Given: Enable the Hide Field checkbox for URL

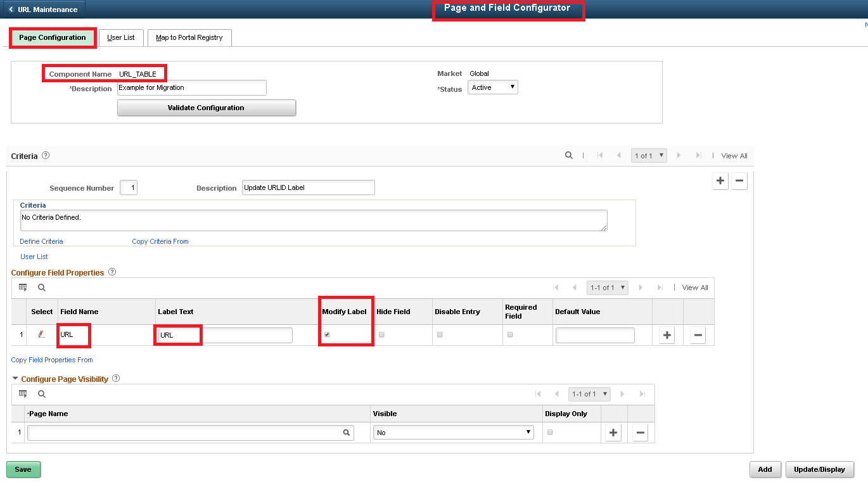Looking at the screenshot, I should click(381, 334).
